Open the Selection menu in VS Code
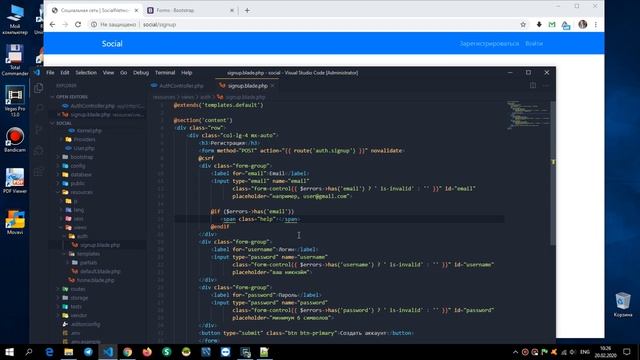This screenshot has width=640, height=360. pos(86,73)
